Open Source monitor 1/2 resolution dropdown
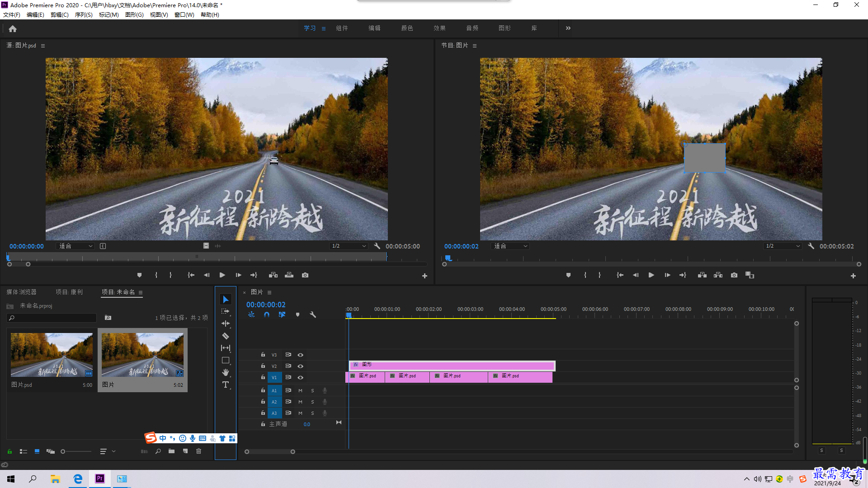The height and width of the screenshot is (488, 868). [x=348, y=246]
